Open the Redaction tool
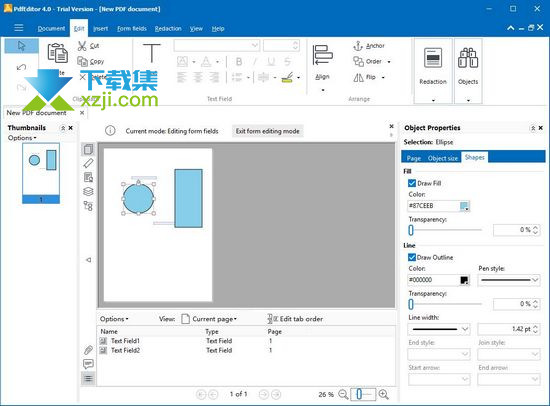This screenshot has height=406, width=550. tap(433, 71)
